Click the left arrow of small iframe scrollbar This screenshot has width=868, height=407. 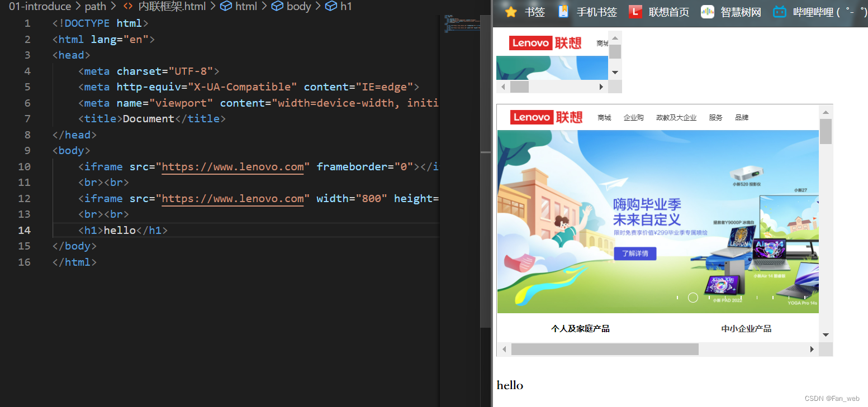click(503, 87)
